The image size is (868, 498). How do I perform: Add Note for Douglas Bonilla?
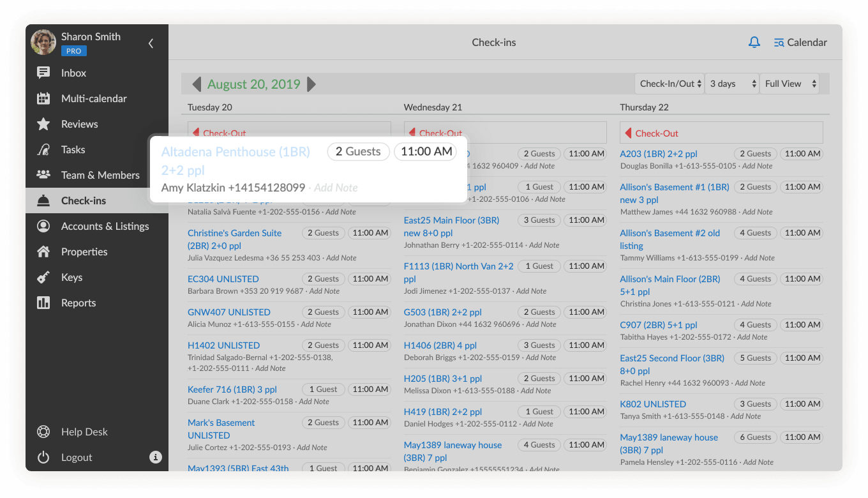point(758,166)
